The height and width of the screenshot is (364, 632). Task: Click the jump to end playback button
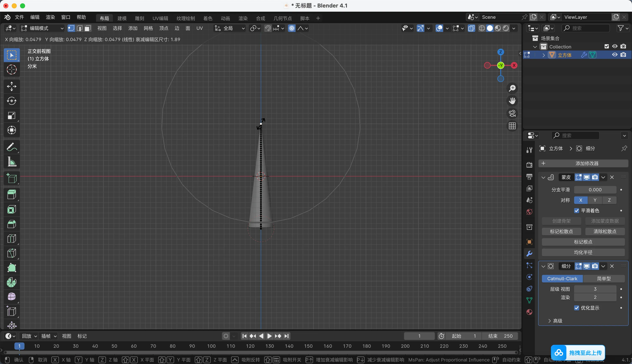(x=287, y=336)
